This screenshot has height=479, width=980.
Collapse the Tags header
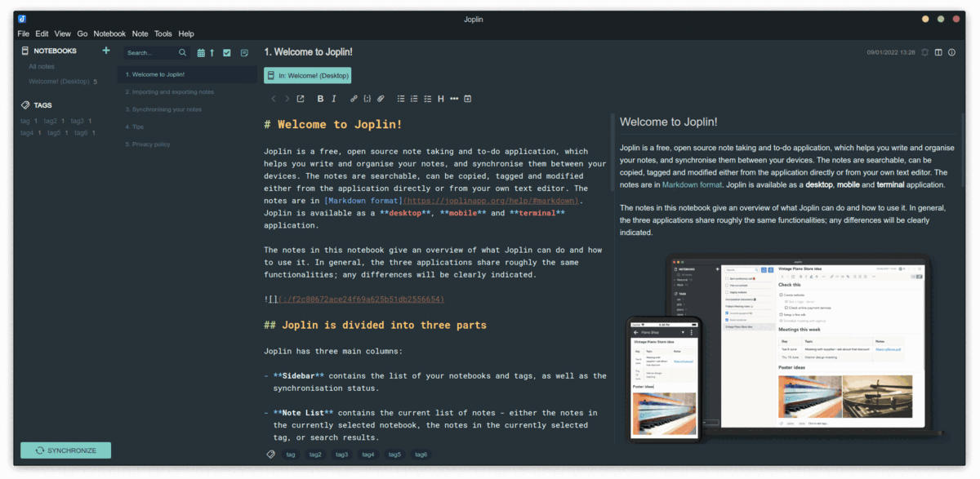point(43,105)
